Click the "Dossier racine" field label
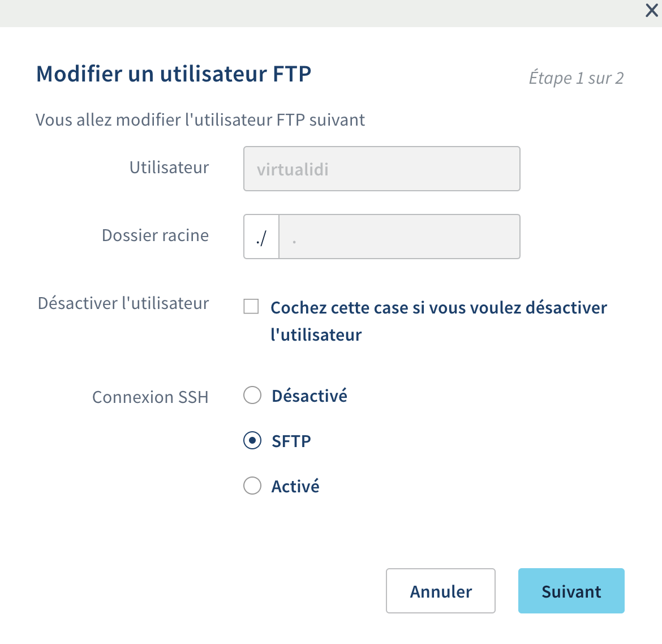 pos(155,235)
